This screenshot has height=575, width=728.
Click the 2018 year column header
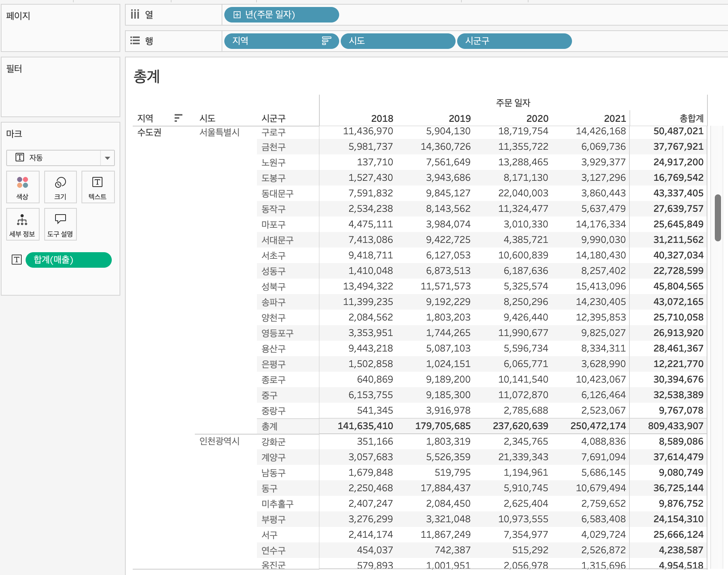coord(382,118)
